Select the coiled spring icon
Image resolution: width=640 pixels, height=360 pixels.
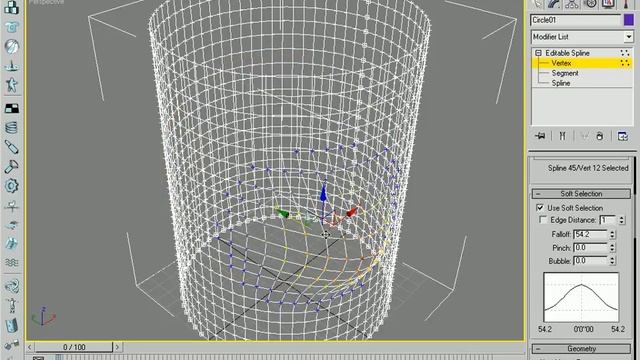[x=11, y=127]
